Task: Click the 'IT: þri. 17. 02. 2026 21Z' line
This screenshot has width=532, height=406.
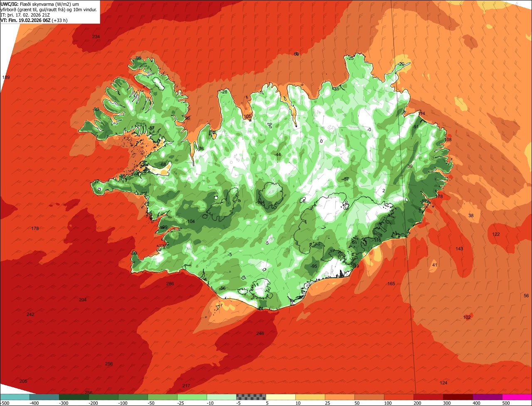Action: [26, 15]
